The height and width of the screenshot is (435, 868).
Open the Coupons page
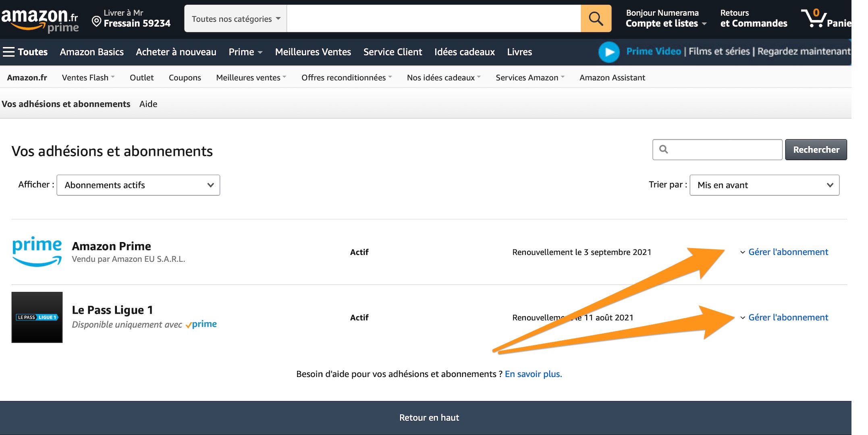click(x=185, y=77)
